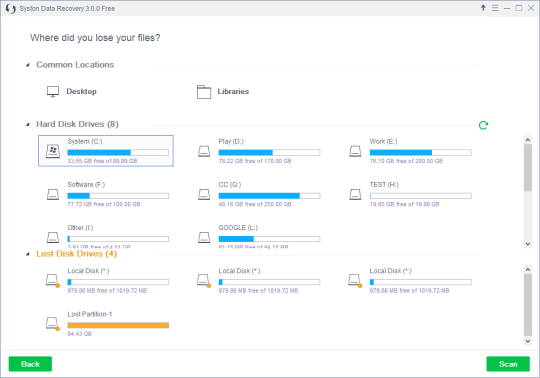Minimize the Syston Data Recovery window

point(507,8)
